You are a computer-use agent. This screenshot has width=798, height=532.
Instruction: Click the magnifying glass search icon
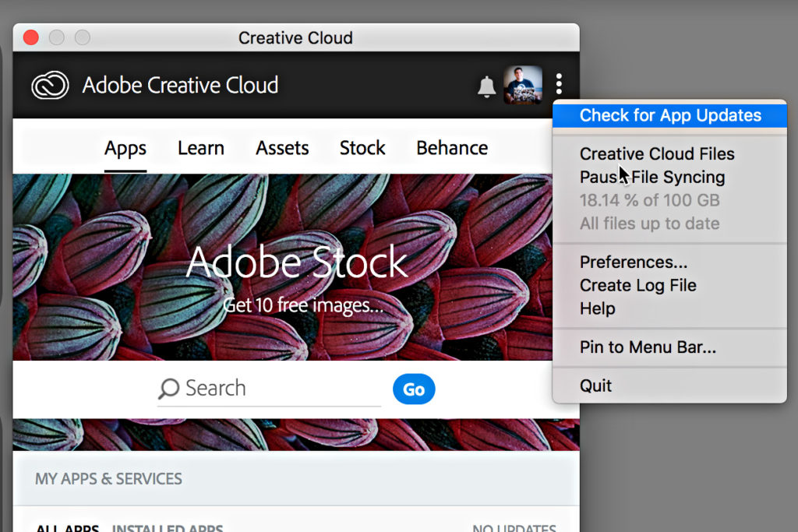168,389
